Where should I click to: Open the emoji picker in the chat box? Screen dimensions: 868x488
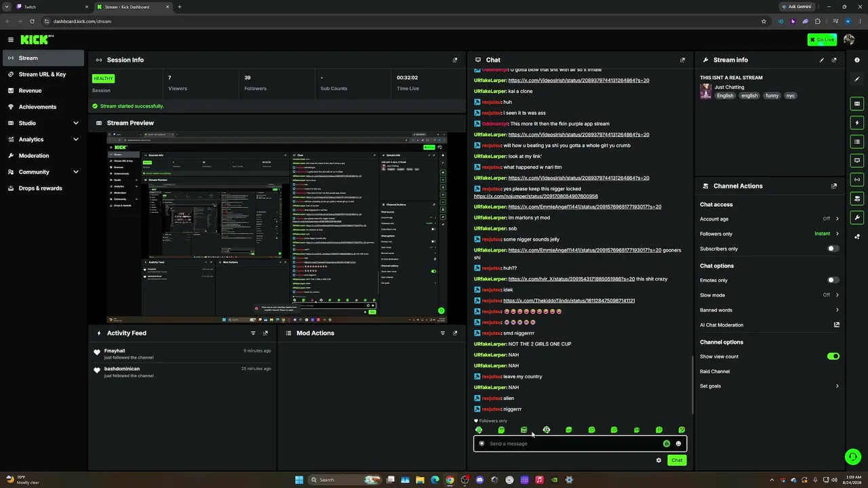(x=678, y=444)
